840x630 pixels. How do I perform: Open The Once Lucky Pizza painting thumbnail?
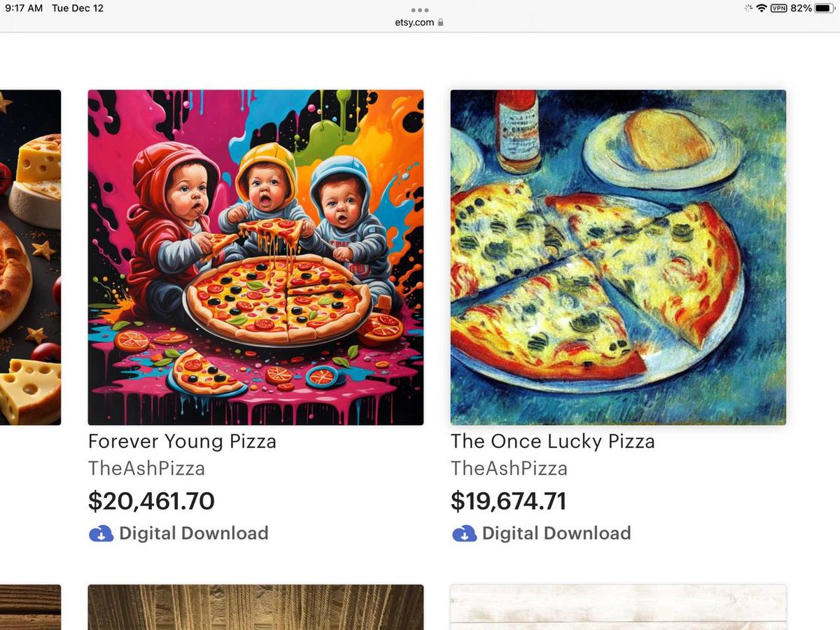pos(618,257)
